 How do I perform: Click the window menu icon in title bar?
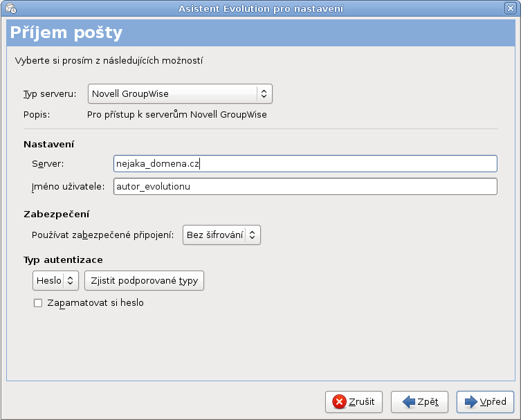[11, 8]
